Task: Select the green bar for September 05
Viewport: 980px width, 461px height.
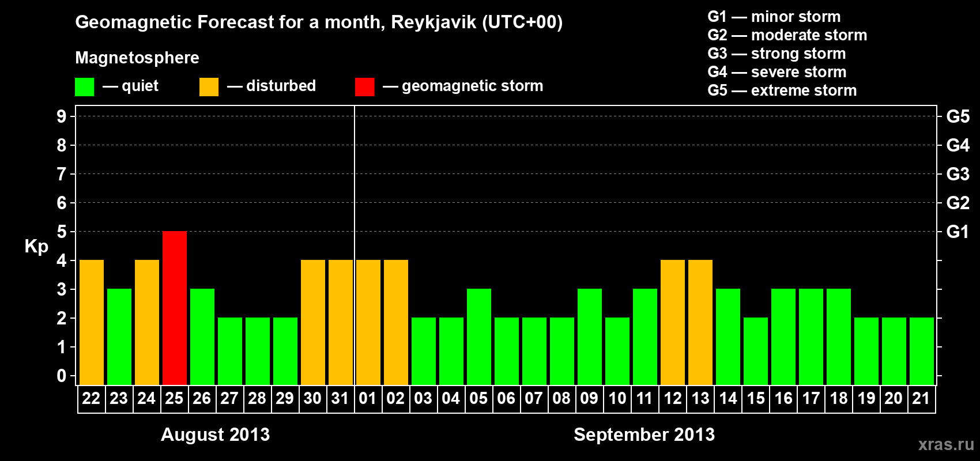Action: click(479, 337)
